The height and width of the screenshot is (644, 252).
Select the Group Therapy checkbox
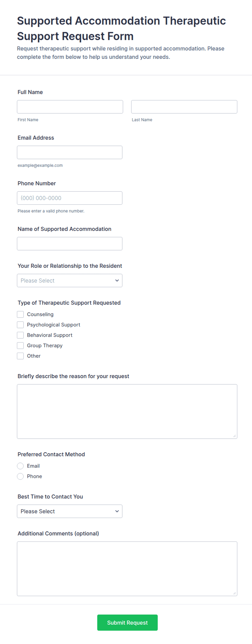(x=20, y=346)
